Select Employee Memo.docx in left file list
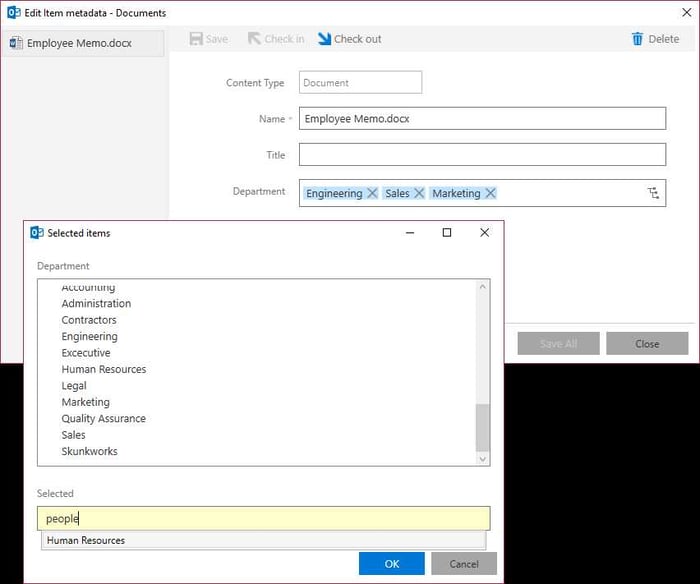This screenshot has height=584, width=700. 83,43
